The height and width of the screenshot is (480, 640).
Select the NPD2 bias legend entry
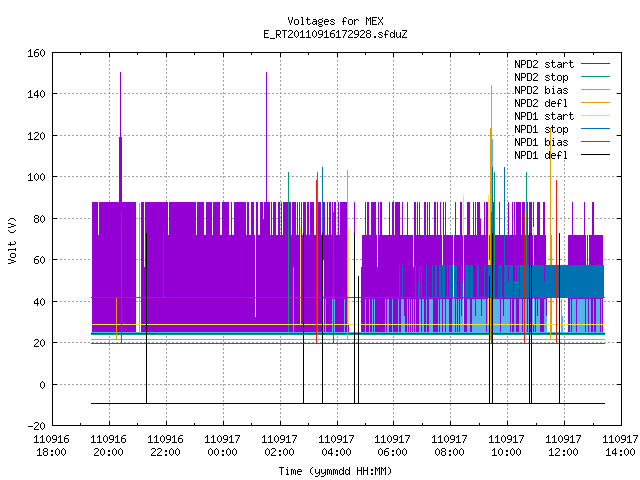tap(541, 90)
